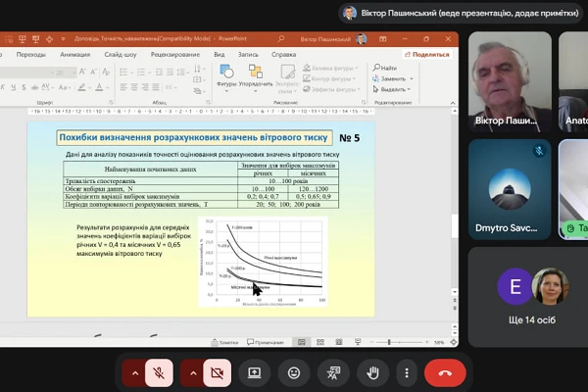The image size is (588, 392).
Task: Open live translated captions button
Action: point(333,372)
